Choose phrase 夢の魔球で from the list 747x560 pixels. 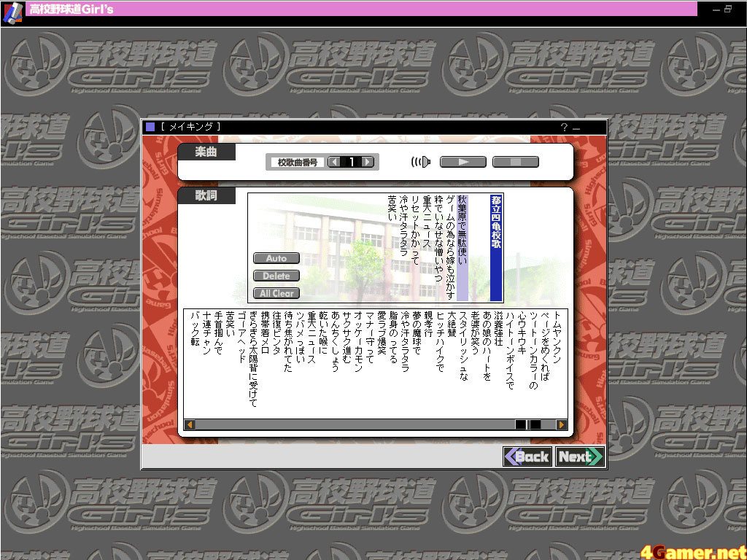tap(417, 332)
